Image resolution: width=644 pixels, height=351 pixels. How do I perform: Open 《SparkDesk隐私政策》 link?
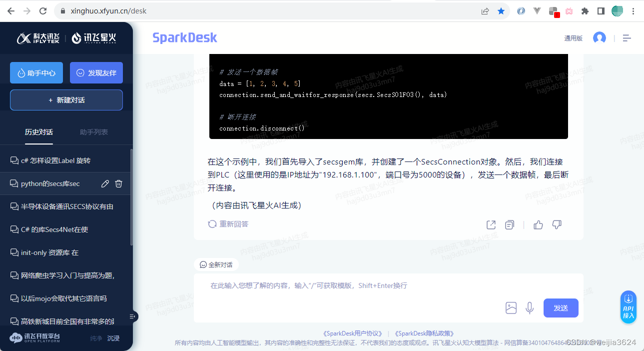coord(424,333)
